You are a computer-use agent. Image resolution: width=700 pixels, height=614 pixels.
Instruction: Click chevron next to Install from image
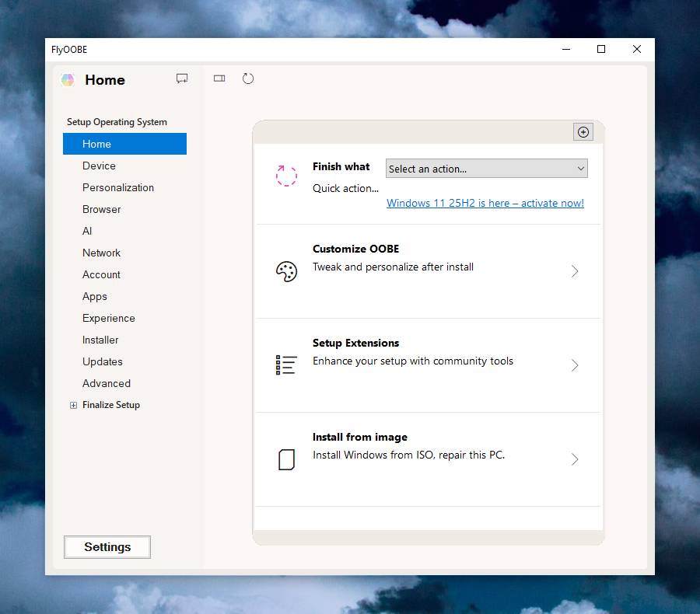(x=575, y=459)
